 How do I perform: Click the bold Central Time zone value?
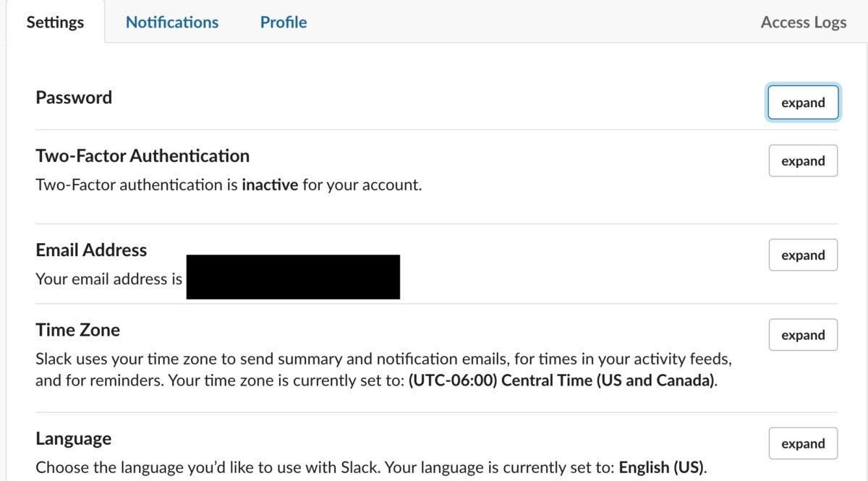pyautogui.click(x=562, y=380)
